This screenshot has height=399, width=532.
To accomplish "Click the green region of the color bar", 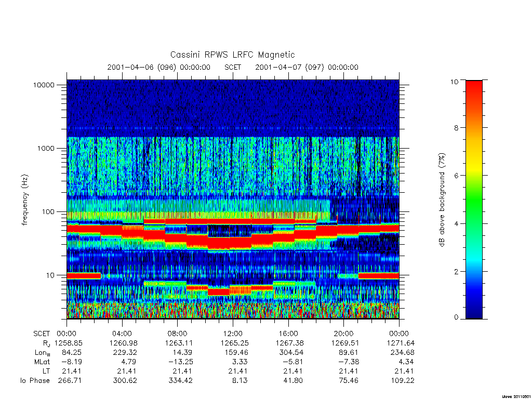I will (x=474, y=200).
